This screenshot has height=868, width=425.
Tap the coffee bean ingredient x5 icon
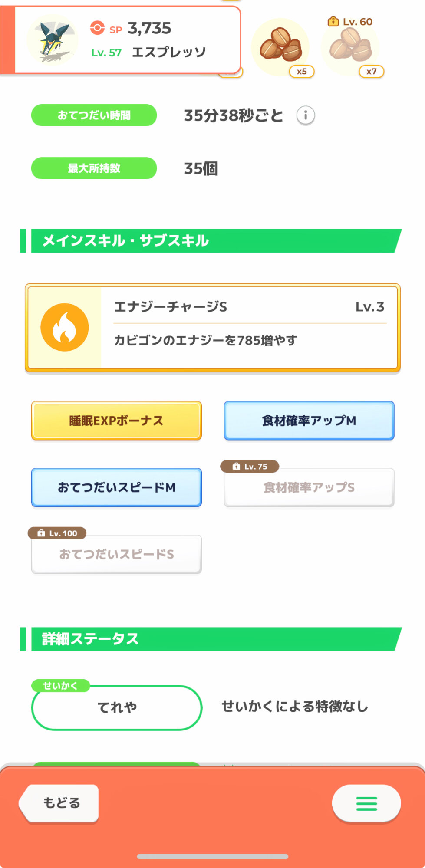pos(281,45)
